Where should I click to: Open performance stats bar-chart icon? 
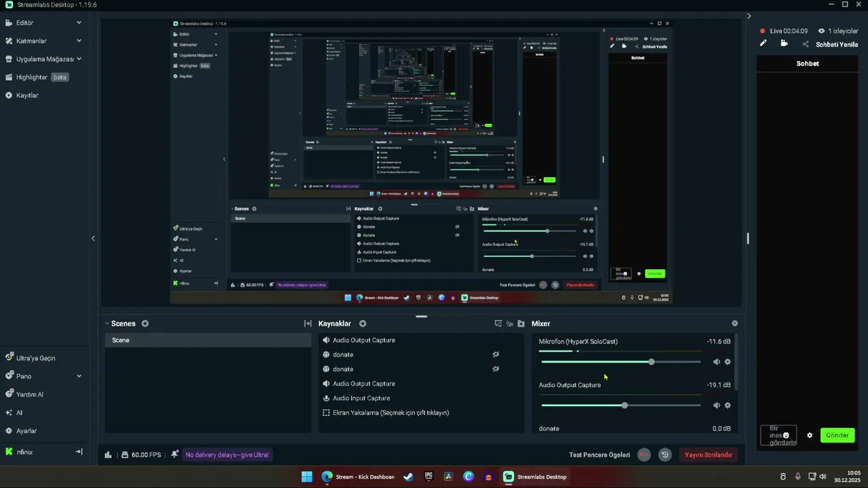[x=108, y=455]
